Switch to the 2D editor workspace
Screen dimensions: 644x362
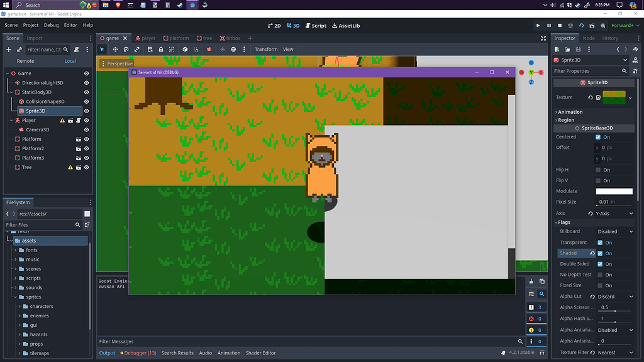(274, 26)
